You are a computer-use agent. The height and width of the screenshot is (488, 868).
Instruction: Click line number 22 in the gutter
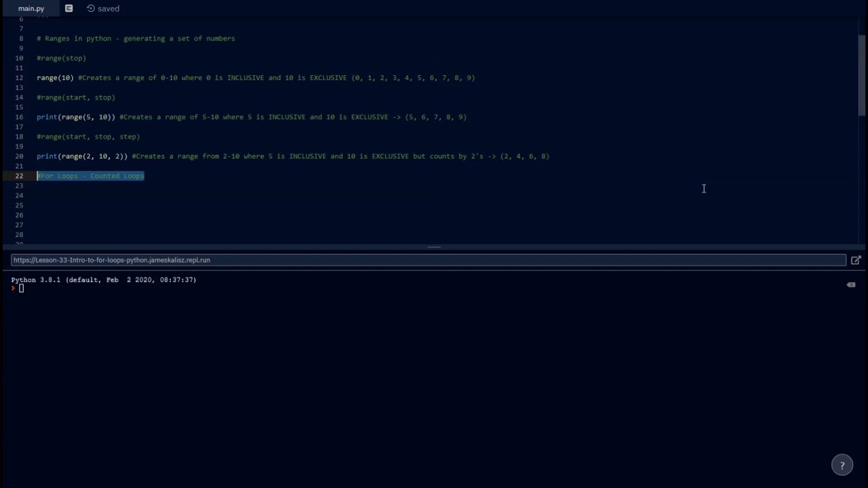[x=20, y=176]
